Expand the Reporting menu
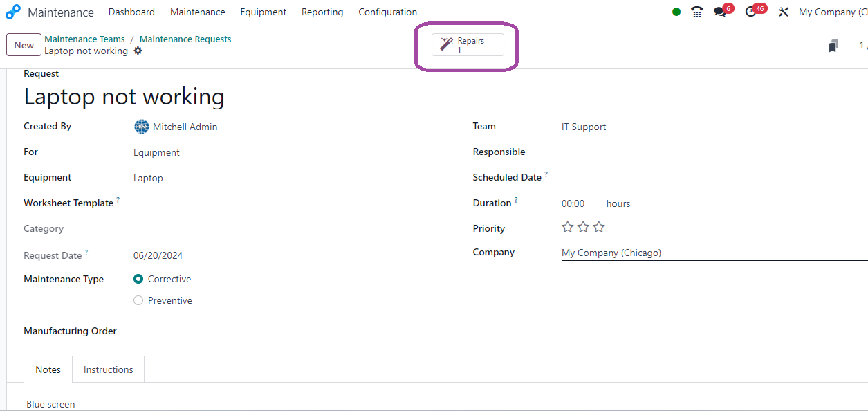Screen dimensions: 868x411 pos(322,12)
